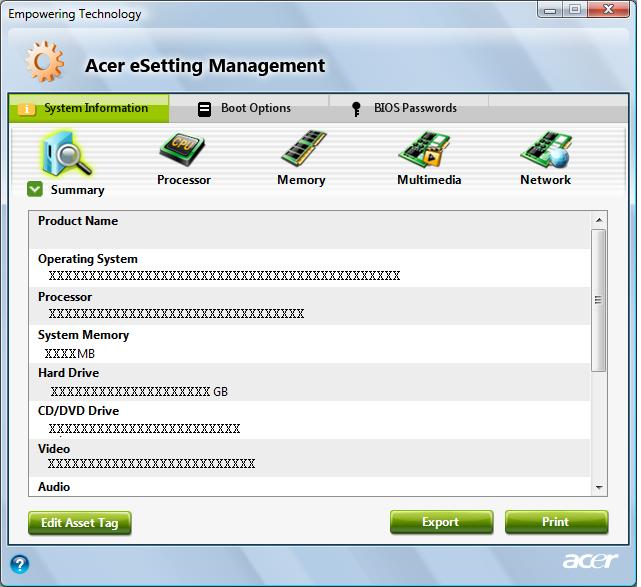Screen dimensions: 641x587
Task: Select the Hard Drive row label
Action: click(x=68, y=373)
